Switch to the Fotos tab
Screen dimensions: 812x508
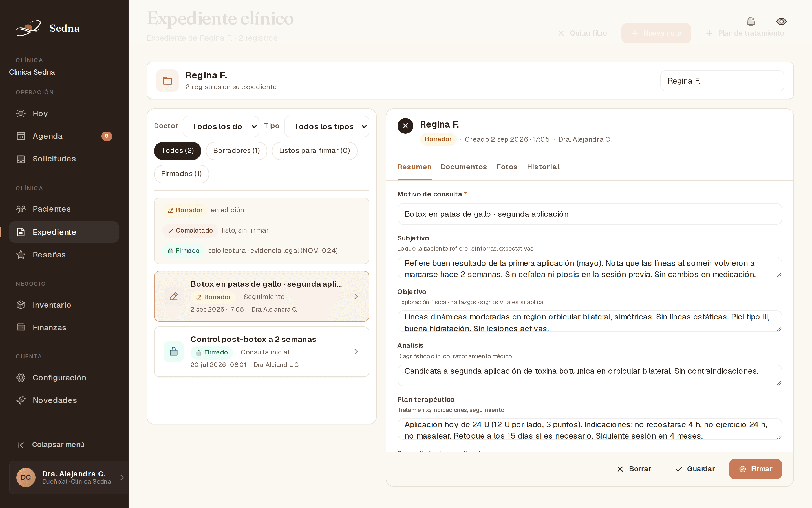(507, 167)
